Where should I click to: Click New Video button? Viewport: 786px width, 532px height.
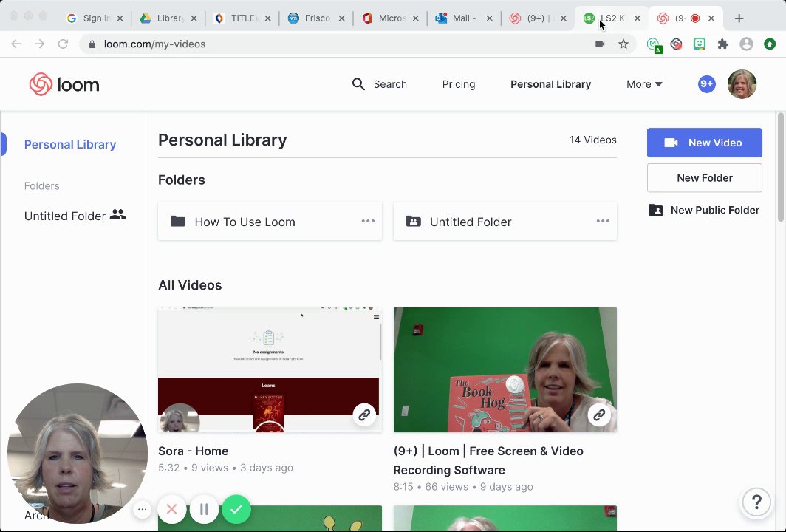coord(704,143)
